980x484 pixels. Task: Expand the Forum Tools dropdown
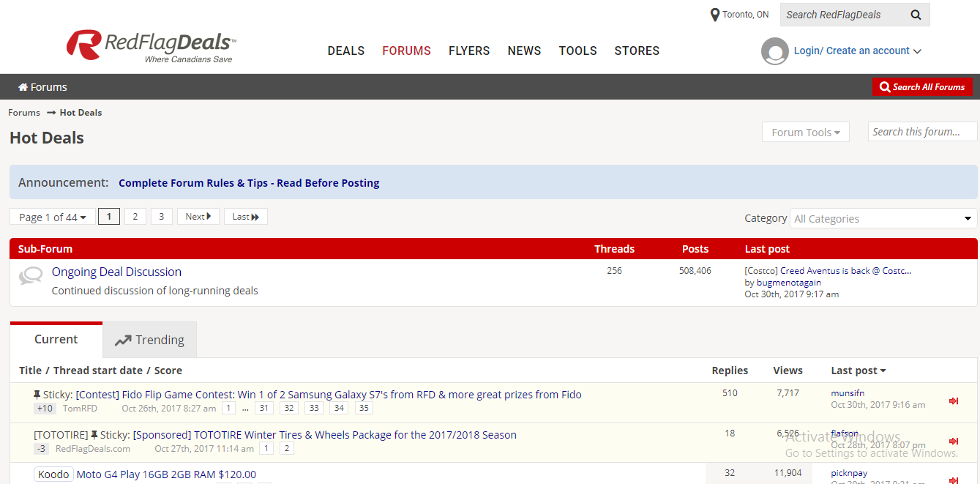806,133
